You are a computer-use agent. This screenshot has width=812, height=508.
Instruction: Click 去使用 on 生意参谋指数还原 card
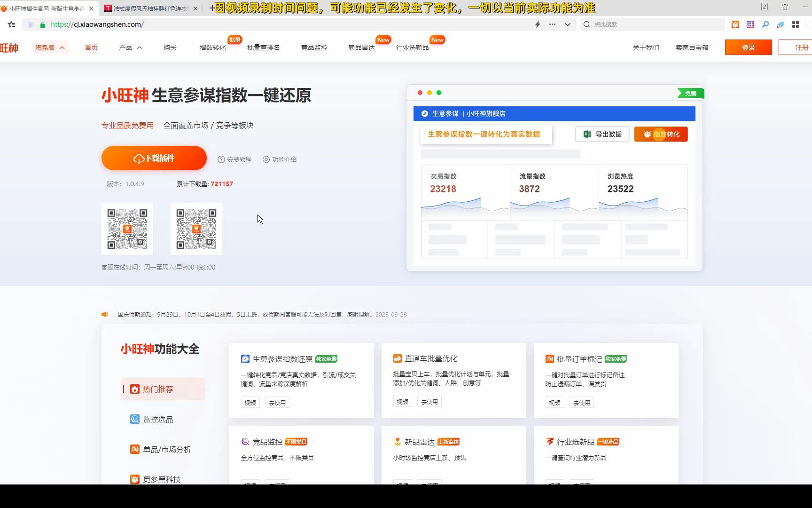(x=277, y=403)
